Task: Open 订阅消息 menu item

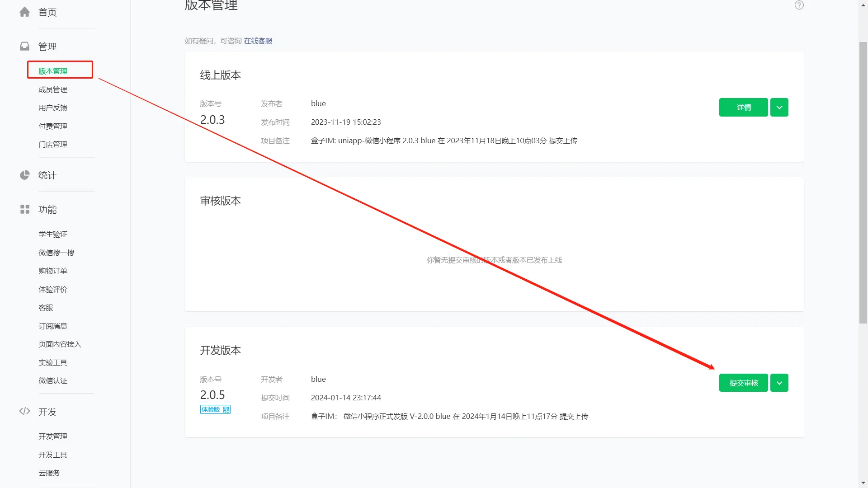Action: (53, 326)
